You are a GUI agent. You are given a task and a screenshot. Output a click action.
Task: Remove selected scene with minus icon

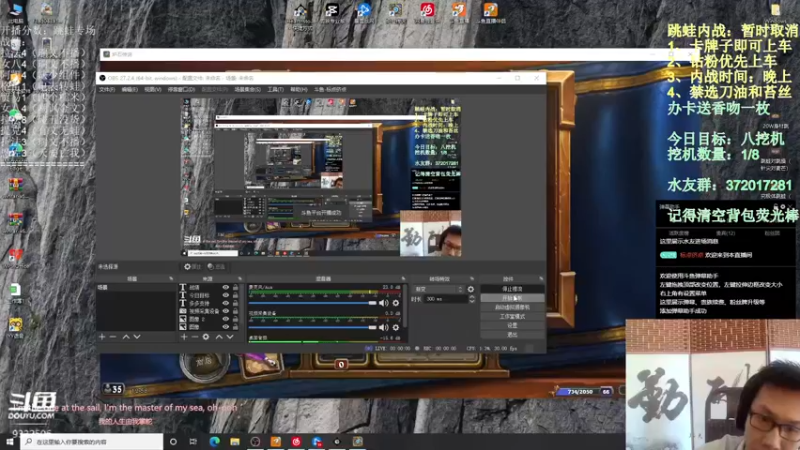click(x=113, y=337)
